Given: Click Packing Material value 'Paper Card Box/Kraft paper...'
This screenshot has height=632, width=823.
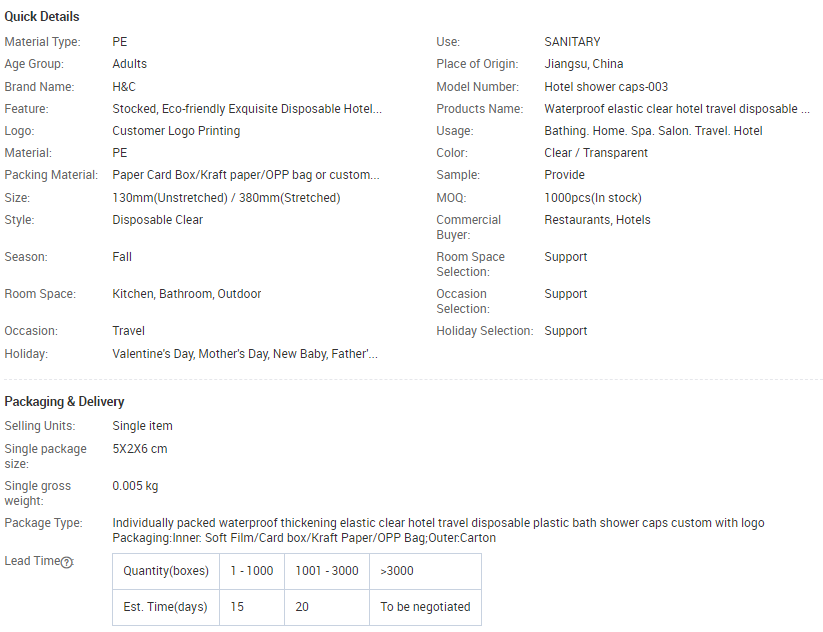Looking at the screenshot, I should pyautogui.click(x=246, y=175).
